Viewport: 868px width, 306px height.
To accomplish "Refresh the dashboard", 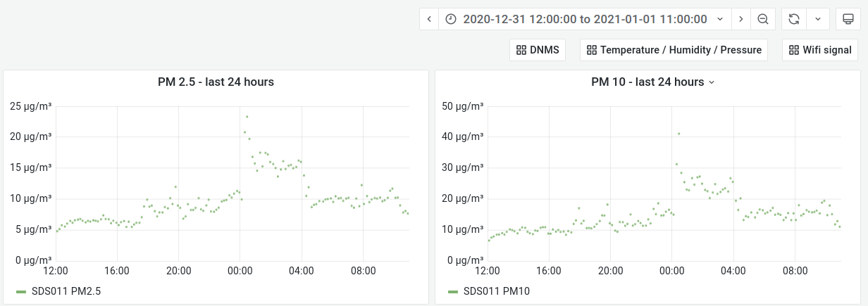I will (794, 19).
